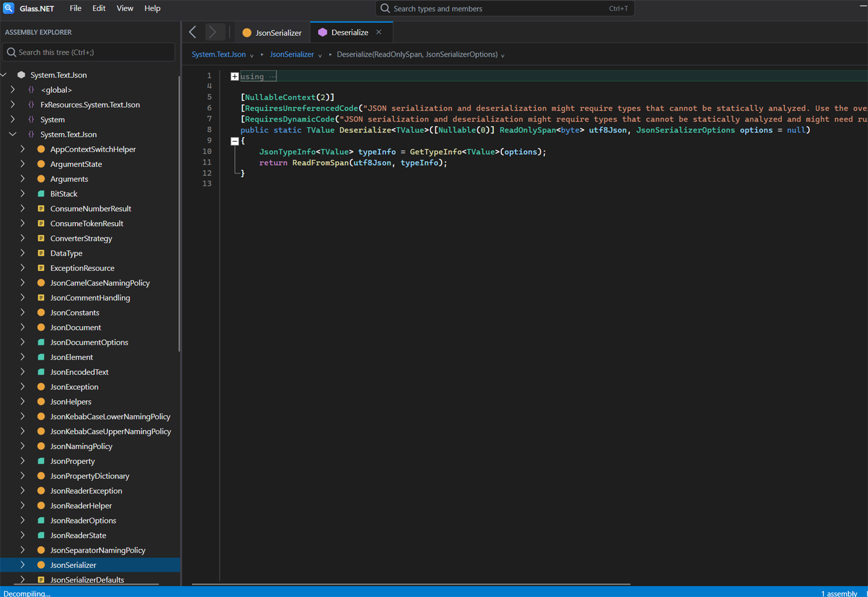
Task: Click the JsonElement struct icon
Action: 41,357
